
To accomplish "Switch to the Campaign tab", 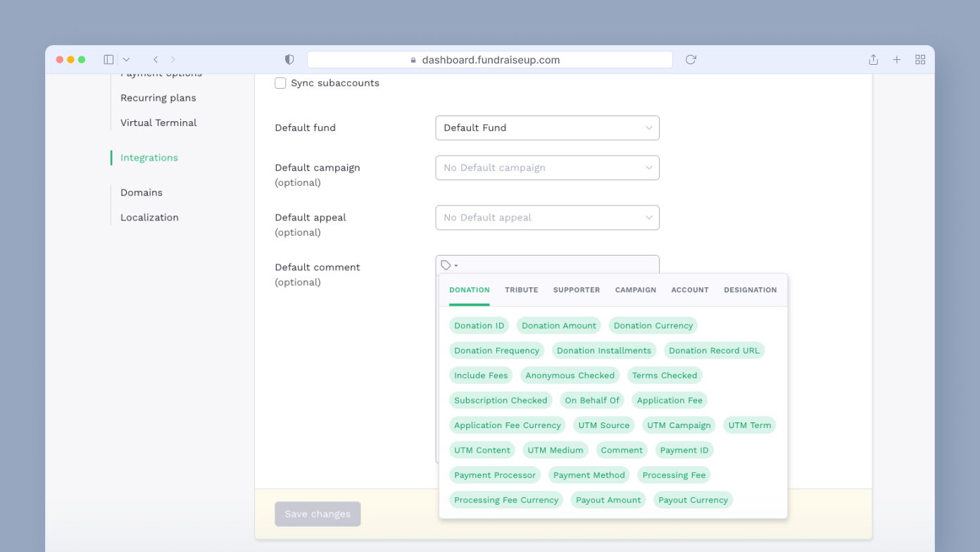I will [x=636, y=290].
